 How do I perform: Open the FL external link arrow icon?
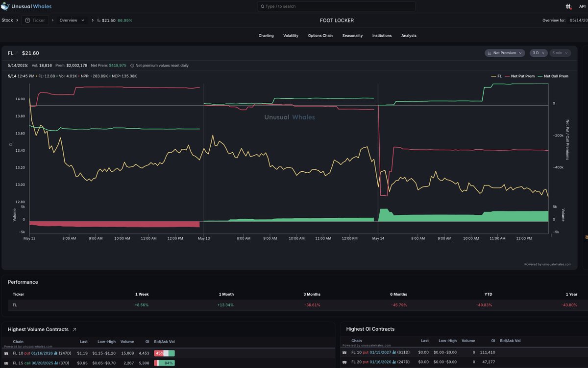pos(17,53)
